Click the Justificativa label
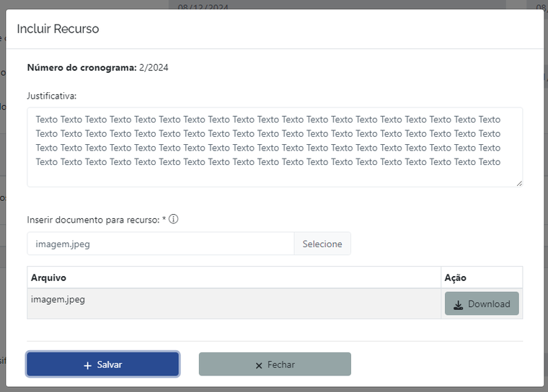The width and height of the screenshot is (548, 392). pos(52,96)
